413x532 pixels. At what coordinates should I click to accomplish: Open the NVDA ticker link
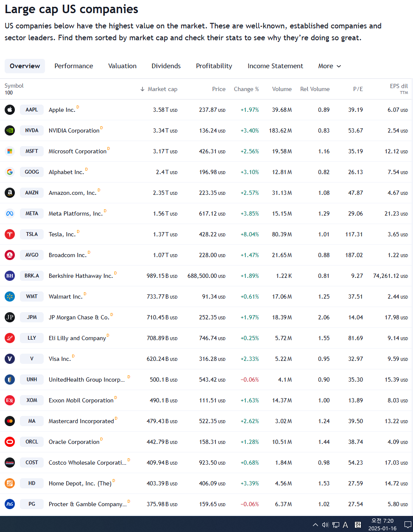coord(32,130)
